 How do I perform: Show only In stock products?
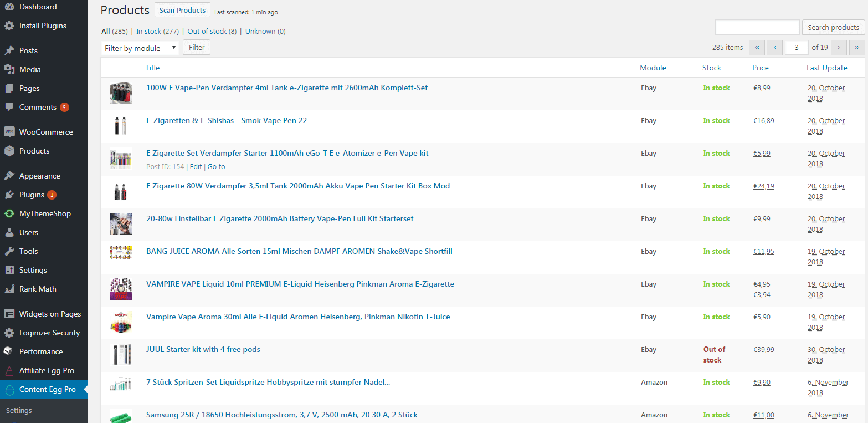pyautogui.click(x=149, y=32)
